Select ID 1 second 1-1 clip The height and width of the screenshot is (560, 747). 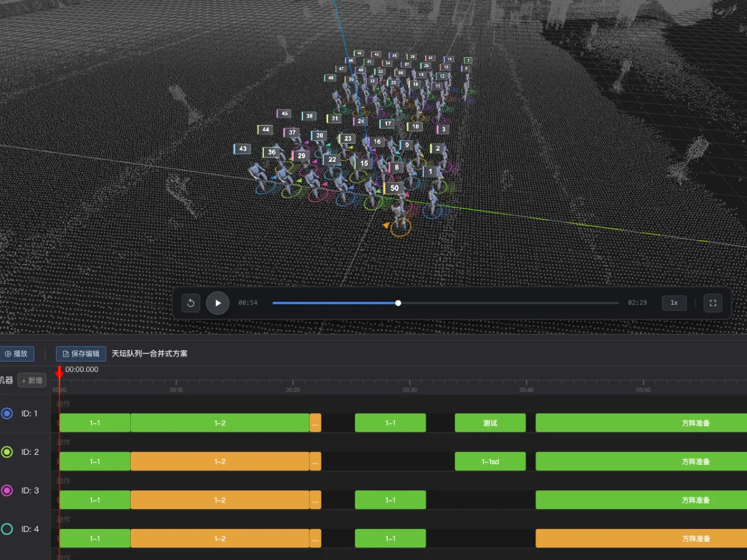[x=390, y=423]
